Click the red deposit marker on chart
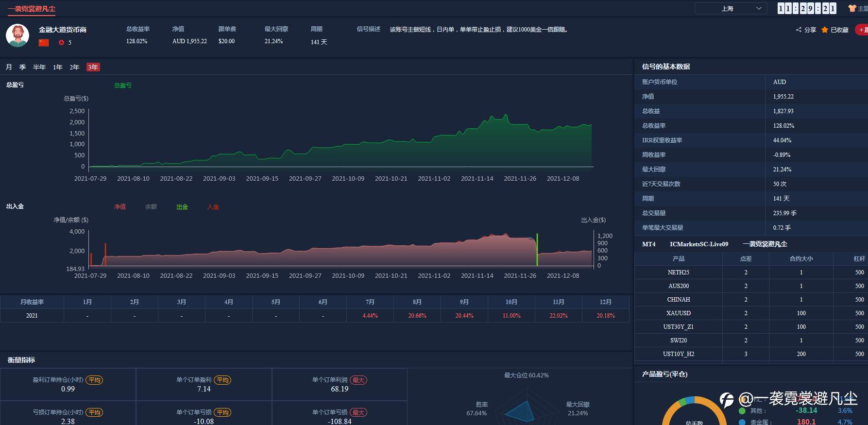The height and width of the screenshot is (425, 868). [105, 254]
